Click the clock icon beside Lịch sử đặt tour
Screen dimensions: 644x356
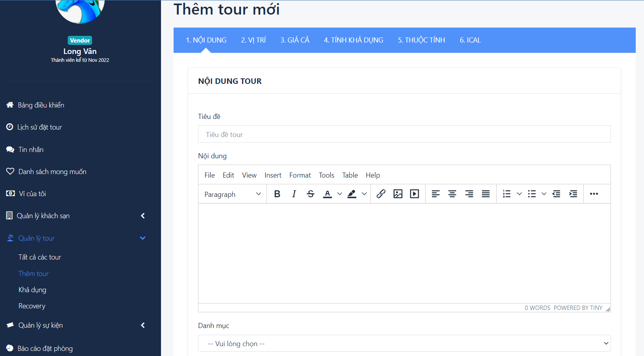click(x=10, y=127)
